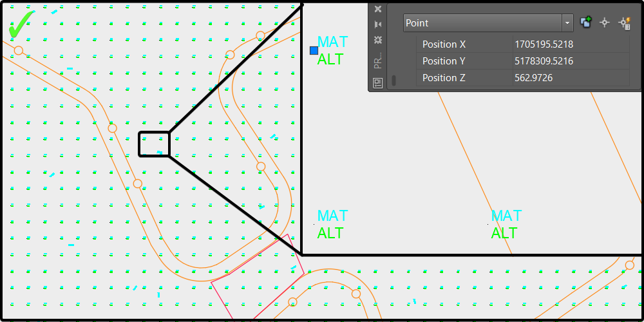
Task: Click the Position Z value 562.9726
Action: [x=571, y=78]
